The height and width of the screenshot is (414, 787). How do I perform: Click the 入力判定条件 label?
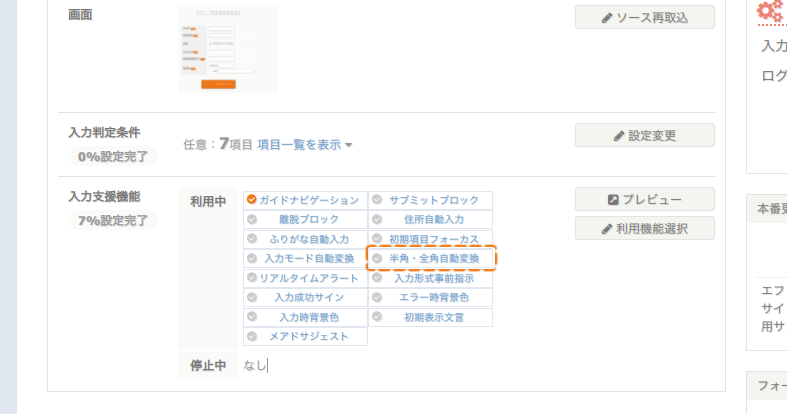click(x=104, y=132)
